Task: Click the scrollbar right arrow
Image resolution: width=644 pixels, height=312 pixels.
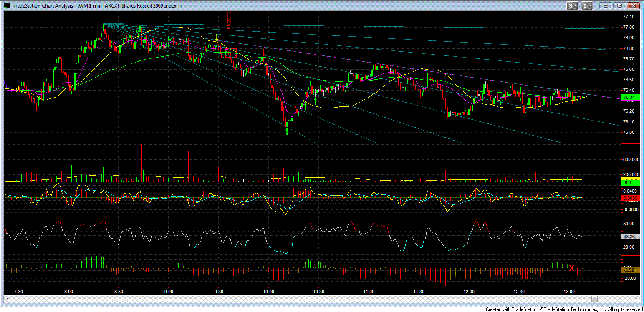Action: point(636,299)
